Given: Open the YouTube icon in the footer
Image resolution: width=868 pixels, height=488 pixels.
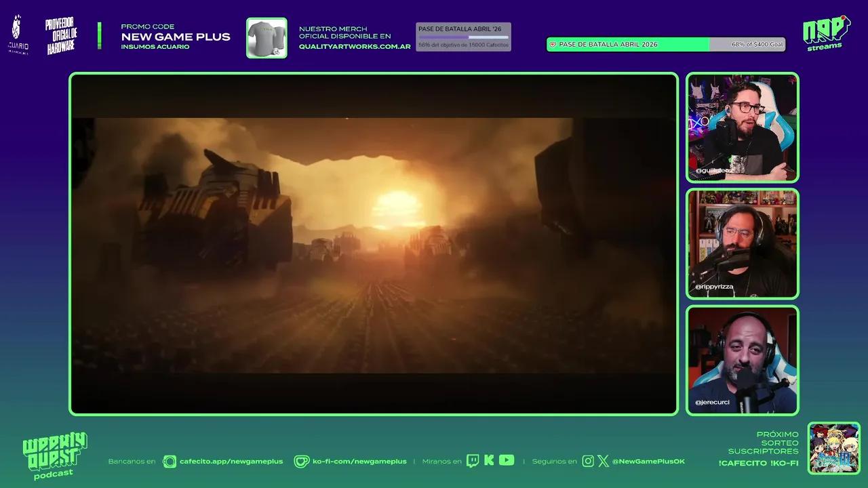Looking at the screenshot, I should 506,460.
